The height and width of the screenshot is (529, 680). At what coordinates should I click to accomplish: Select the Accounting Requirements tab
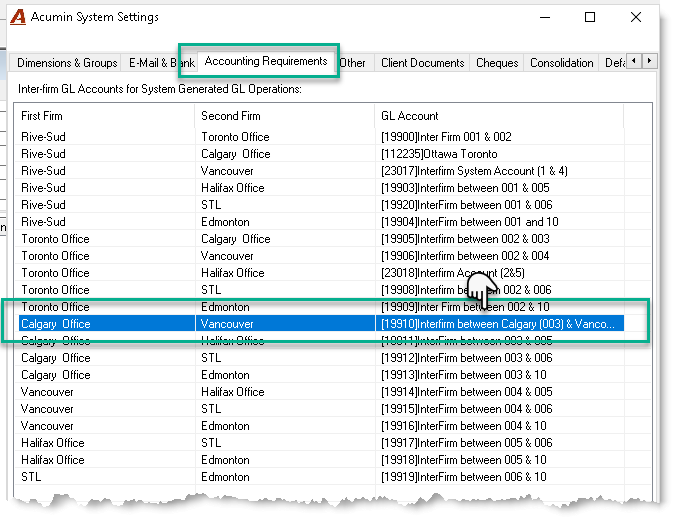click(x=265, y=61)
